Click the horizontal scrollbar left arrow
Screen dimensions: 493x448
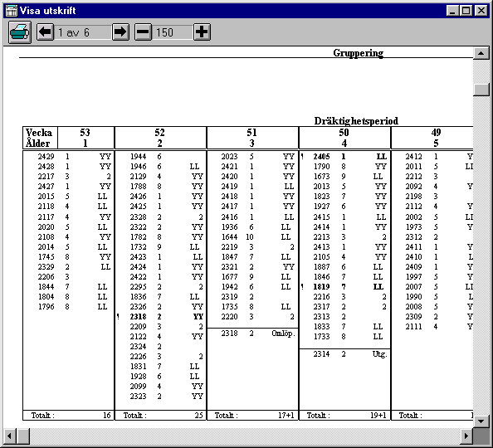(x=9, y=436)
